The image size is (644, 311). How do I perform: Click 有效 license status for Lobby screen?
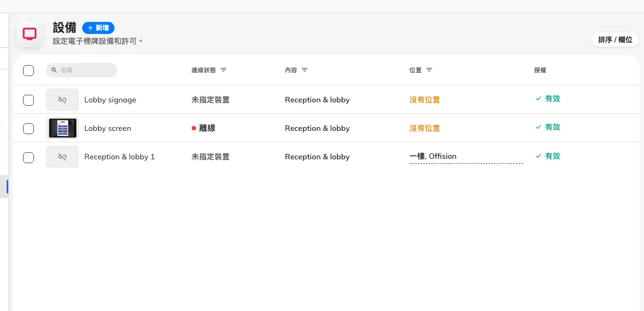point(548,128)
